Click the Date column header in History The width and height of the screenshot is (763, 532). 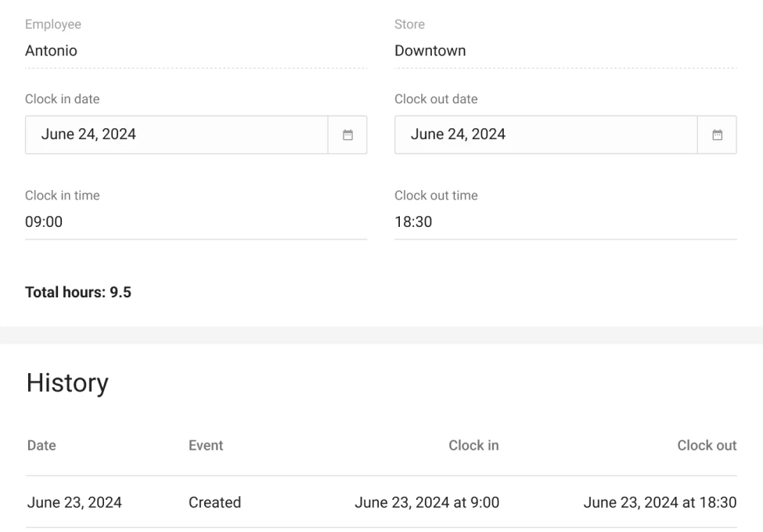point(41,445)
